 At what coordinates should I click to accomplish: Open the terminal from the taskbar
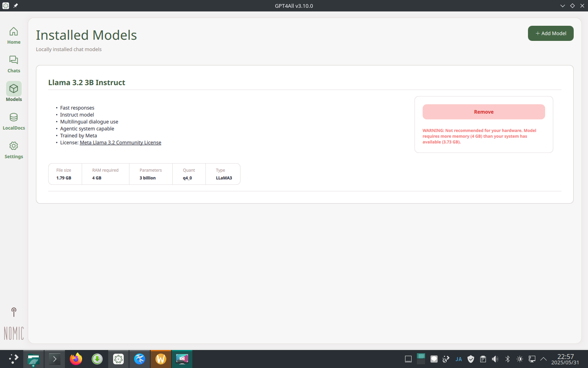[54, 359]
